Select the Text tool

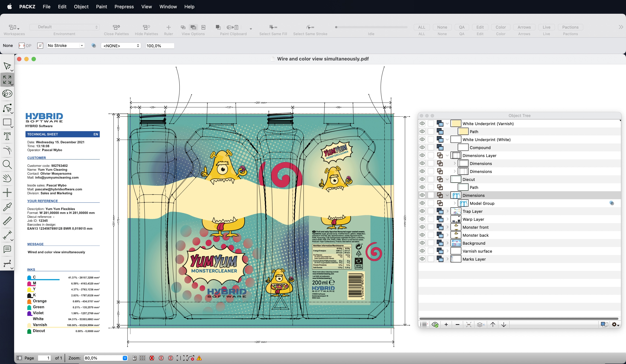(x=7, y=136)
